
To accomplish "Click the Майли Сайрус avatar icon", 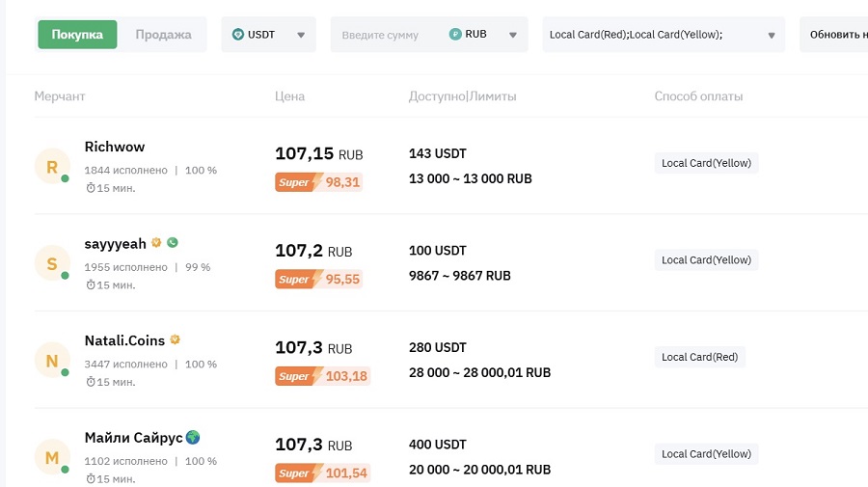I will (52, 457).
